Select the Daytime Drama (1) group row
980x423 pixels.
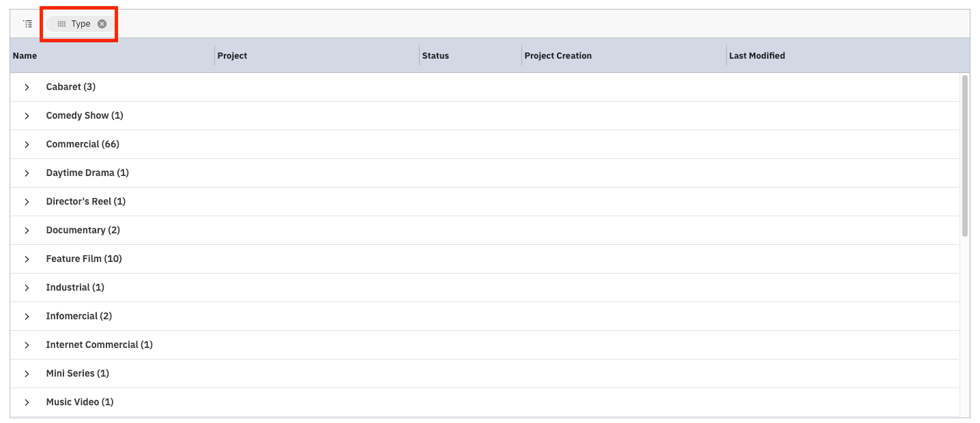(x=87, y=173)
